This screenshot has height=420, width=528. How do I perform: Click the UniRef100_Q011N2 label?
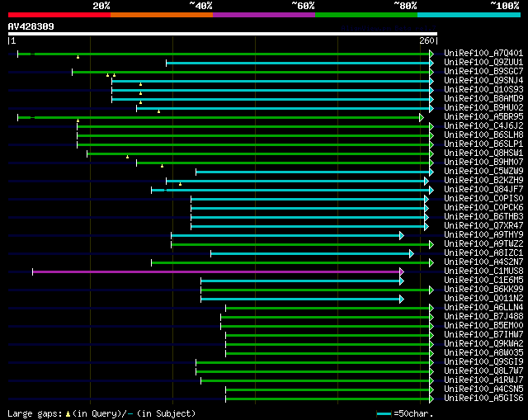click(x=483, y=299)
